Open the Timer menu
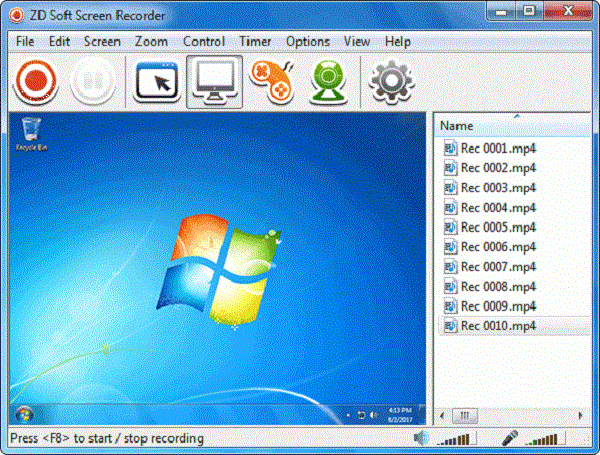This screenshot has width=600, height=455. (255, 41)
